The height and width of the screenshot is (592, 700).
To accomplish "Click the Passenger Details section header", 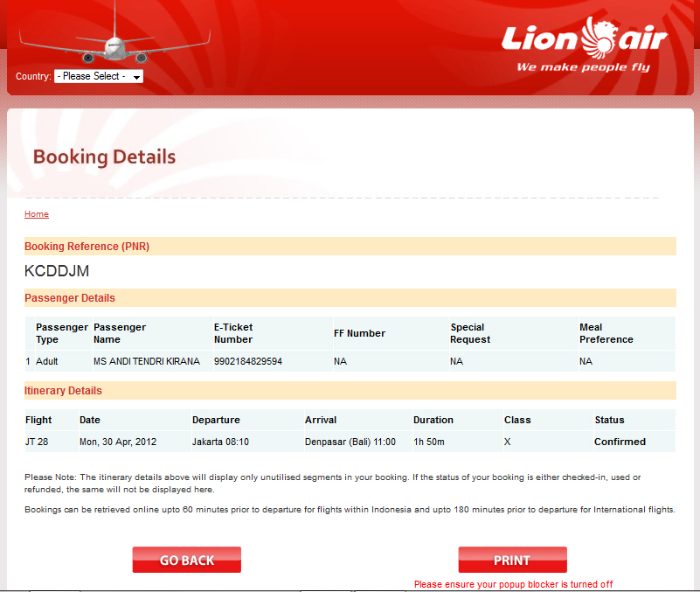I will click(x=70, y=298).
